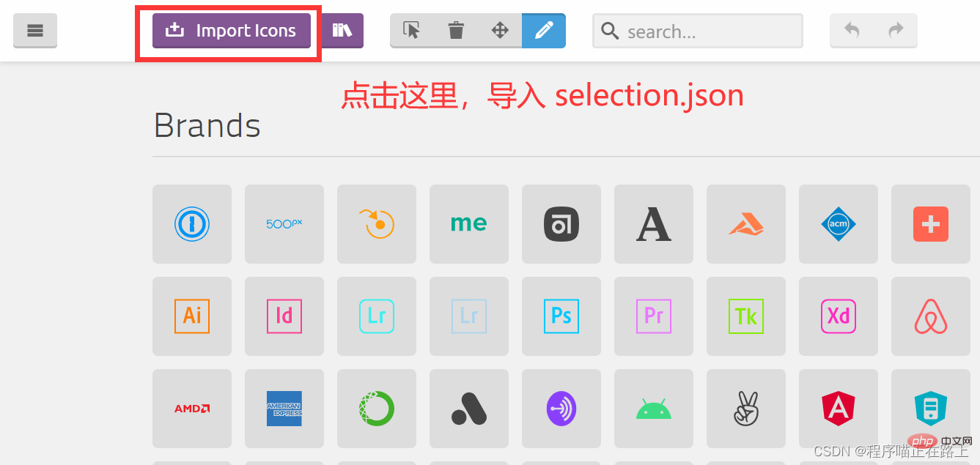Select the Photoshop Ps icon
This screenshot has width=980, height=465.
click(x=561, y=316)
